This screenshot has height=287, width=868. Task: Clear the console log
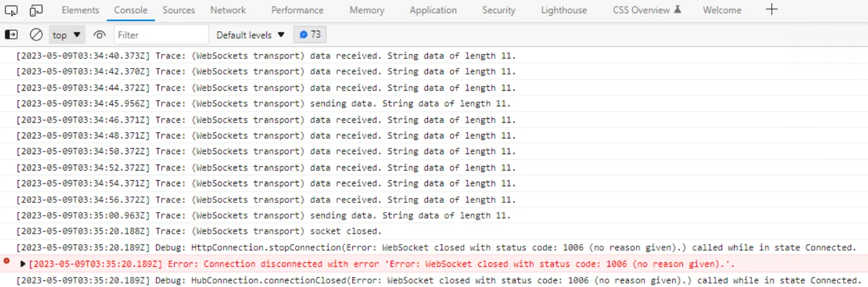[36, 35]
